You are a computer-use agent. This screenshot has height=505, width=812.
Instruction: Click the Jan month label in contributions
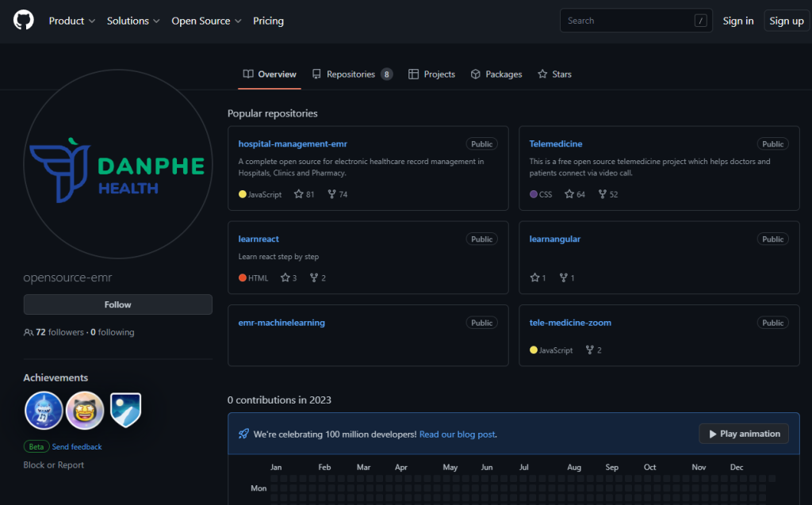pos(276,467)
